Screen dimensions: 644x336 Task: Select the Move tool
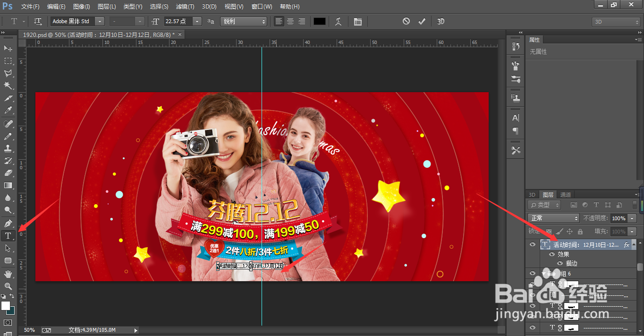coord(8,48)
